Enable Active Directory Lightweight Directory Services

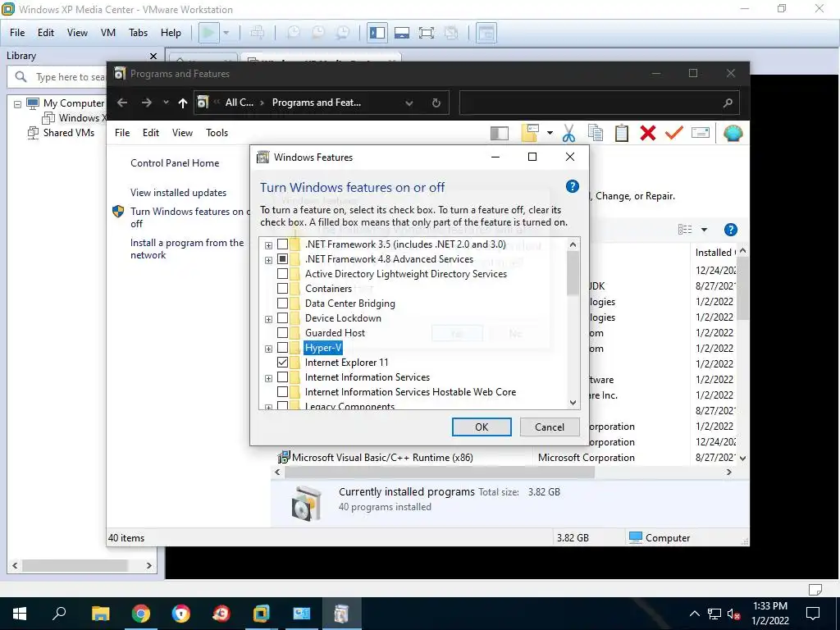[x=282, y=274]
